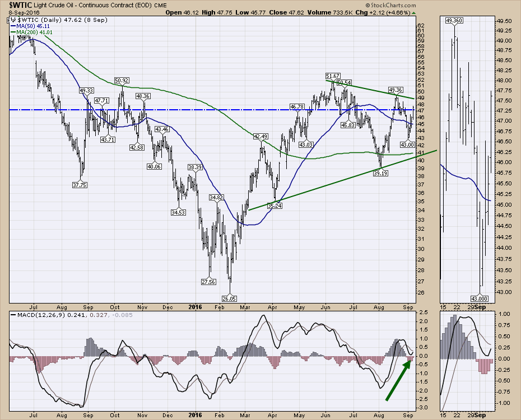Select the MA(50) 45.11 legend entry
The image size is (521, 420).
(x=30, y=26)
